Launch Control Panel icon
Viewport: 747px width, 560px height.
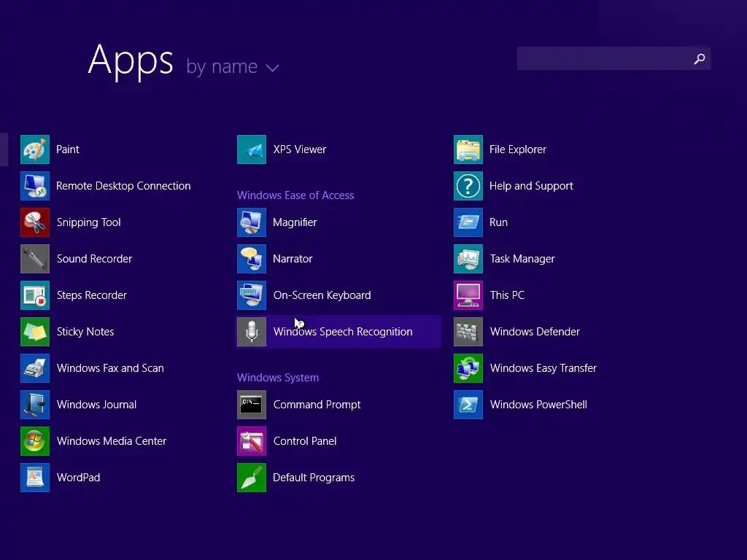coord(252,441)
